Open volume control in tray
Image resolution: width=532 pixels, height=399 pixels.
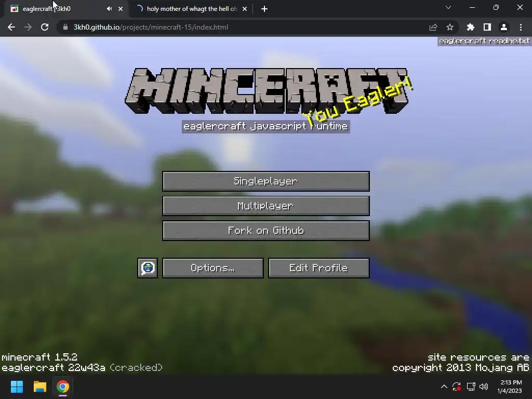(x=484, y=387)
